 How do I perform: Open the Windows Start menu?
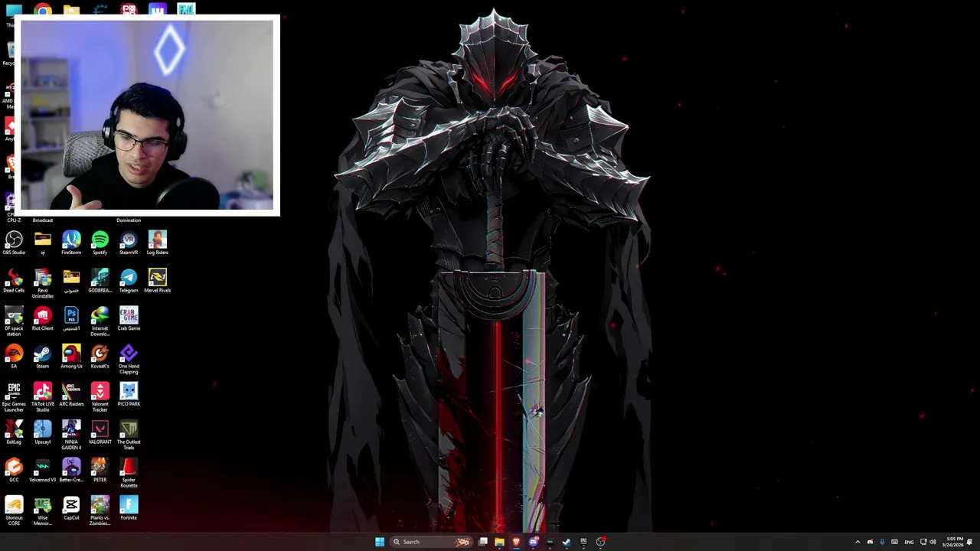[x=380, y=542]
